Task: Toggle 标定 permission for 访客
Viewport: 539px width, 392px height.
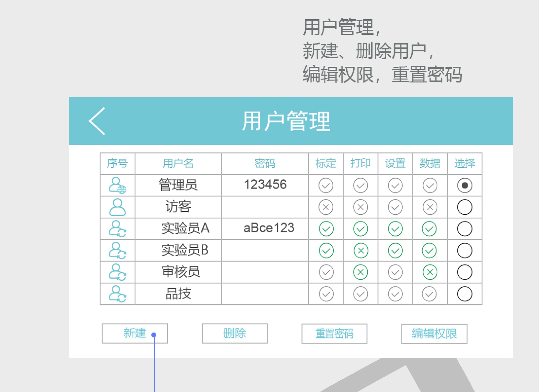Action: coord(326,207)
